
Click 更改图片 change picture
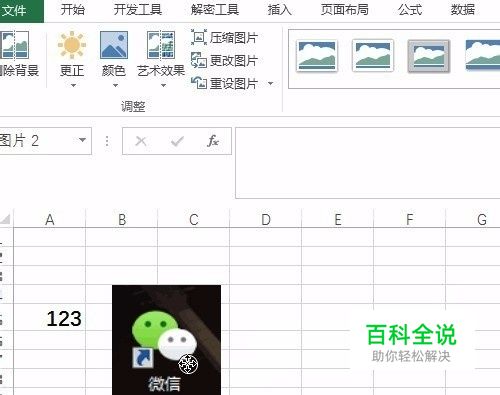(x=224, y=60)
